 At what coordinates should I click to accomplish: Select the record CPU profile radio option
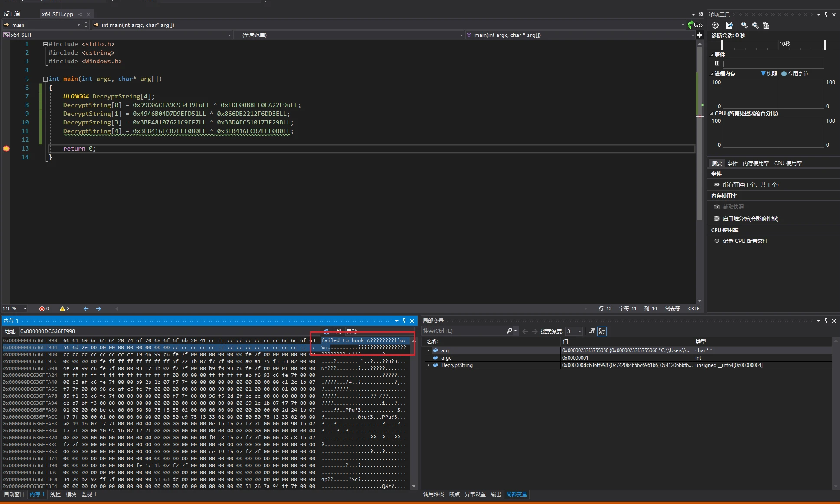[x=716, y=241]
